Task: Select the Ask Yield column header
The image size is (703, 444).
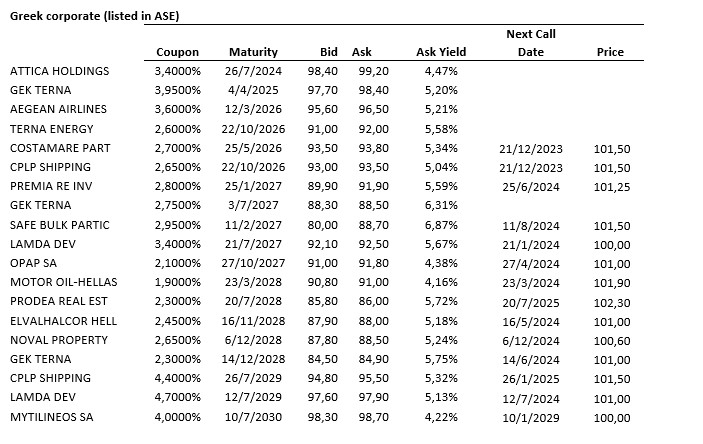Action: tap(441, 52)
